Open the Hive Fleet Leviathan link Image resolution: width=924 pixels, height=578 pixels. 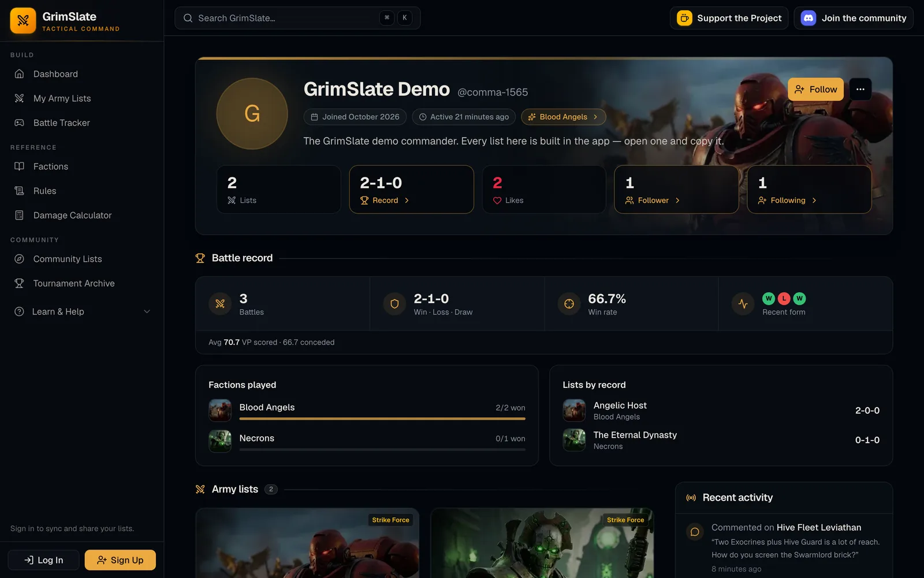pos(819,528)
